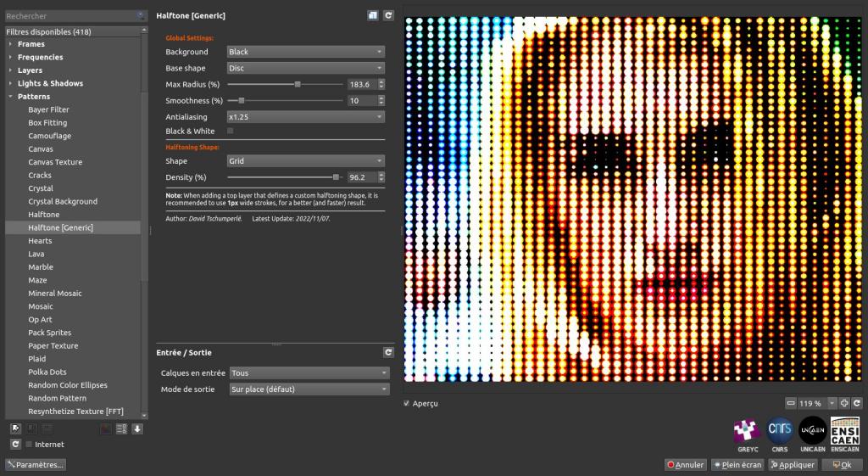
Task: Open the Base shape dropdown set to Disc
Action: pos(305,68)
